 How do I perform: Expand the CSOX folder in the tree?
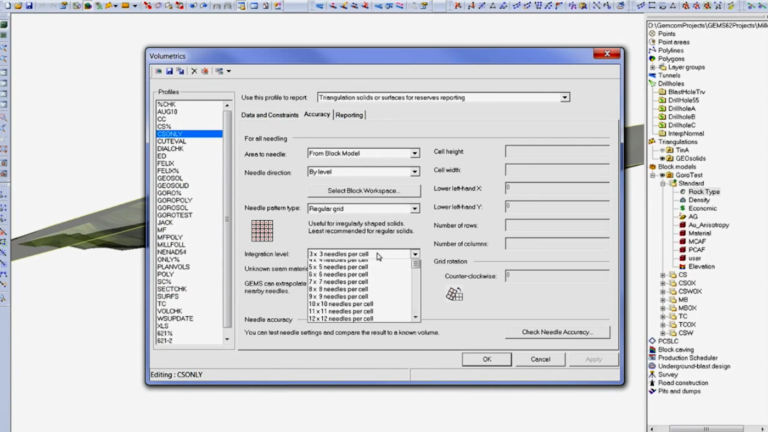coord(663,283)
